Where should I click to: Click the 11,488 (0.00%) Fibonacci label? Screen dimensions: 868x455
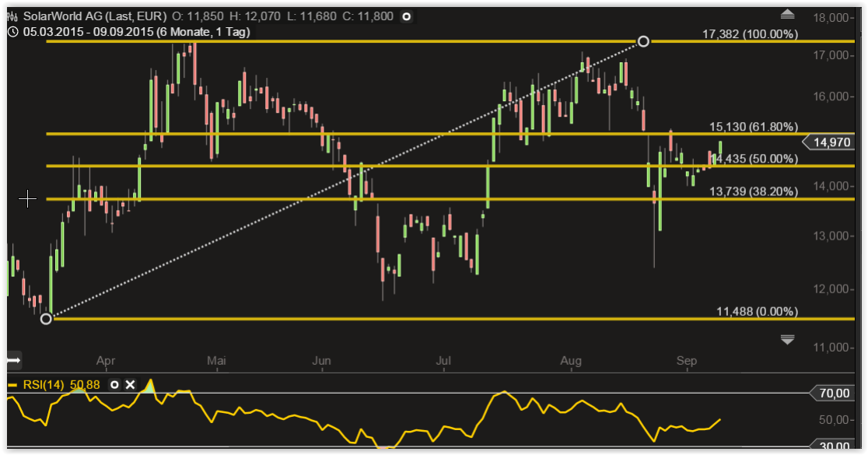pyautogui.click(x=758, y=312)
